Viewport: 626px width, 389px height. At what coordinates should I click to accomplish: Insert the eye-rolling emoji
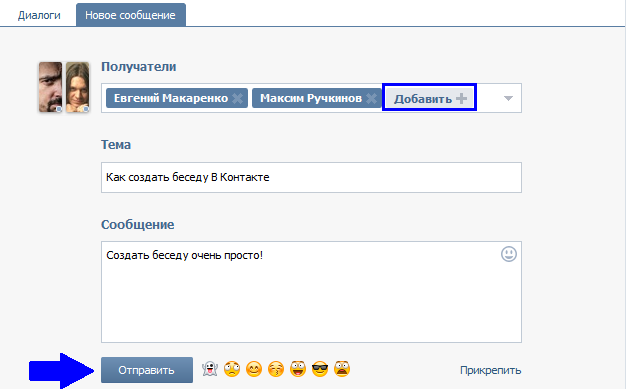coord(232,369)
